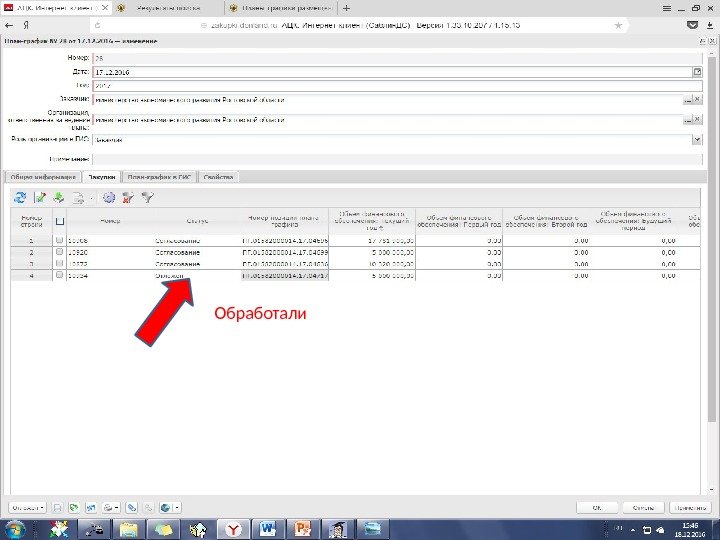Viewport: 720px width, 540px height.
Task: Open the bottom-left action dropdown button
Action: [x=27, y=507]
